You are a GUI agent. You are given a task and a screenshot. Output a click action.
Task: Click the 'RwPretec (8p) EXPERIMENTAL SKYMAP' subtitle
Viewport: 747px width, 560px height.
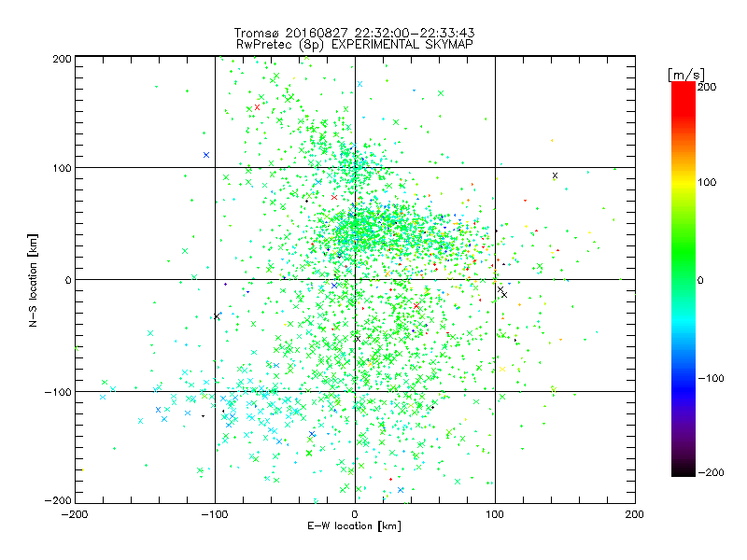click(x=354, y=44)
